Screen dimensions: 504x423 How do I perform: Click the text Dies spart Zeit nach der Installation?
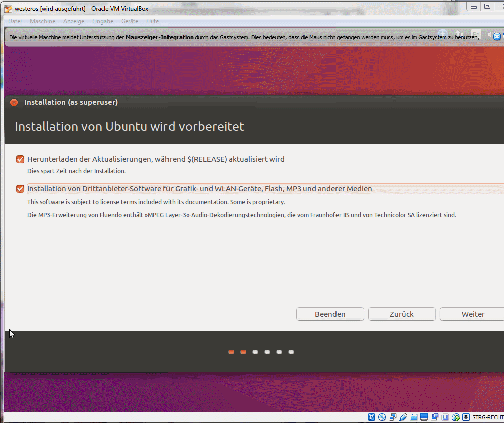pyautogui.click(x=77, y=171)
